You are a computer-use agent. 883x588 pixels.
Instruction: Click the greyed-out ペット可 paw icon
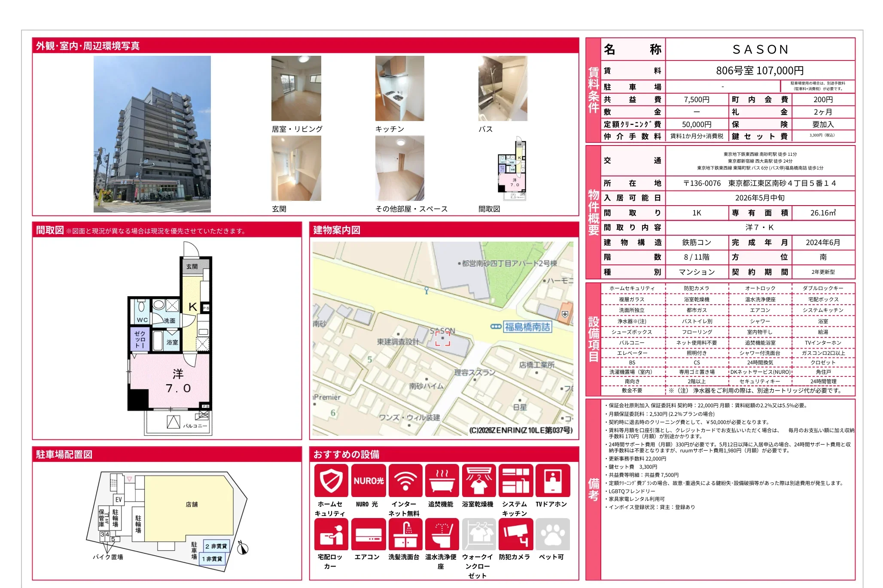553,534
